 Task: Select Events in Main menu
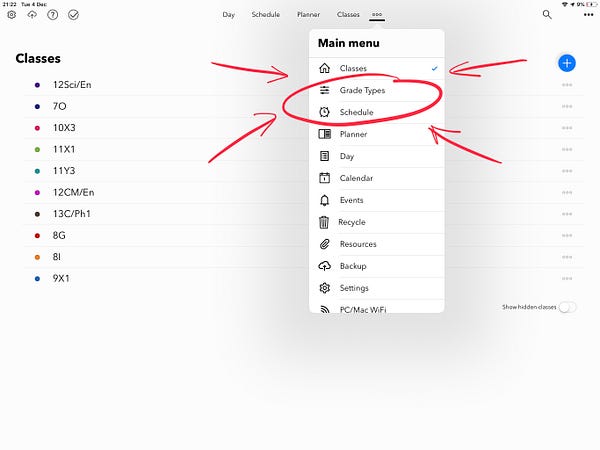(377, 200)
